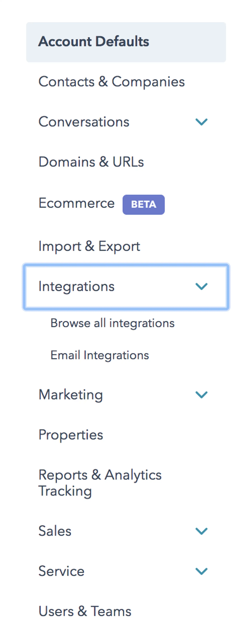238x644 pixels.
Task: Expand the Conversations chevron arrow
Action: [x=201, y=122]
